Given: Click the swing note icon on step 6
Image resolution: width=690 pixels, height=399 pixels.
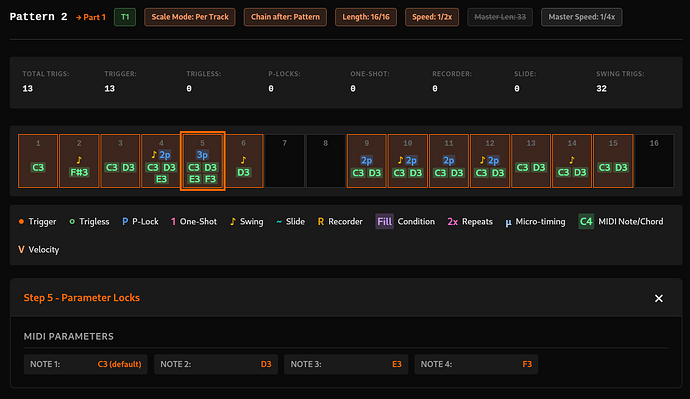Looking at the screenshot, I should point(243,160).
